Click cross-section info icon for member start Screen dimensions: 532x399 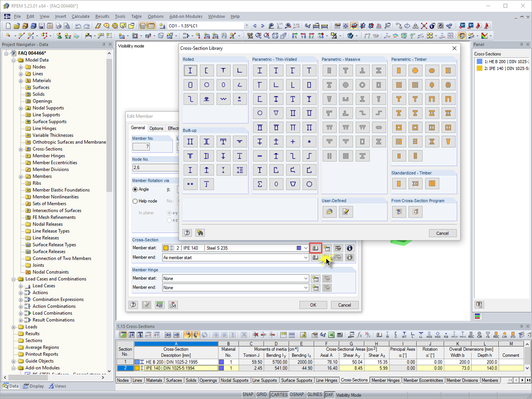tap(349, 248)
